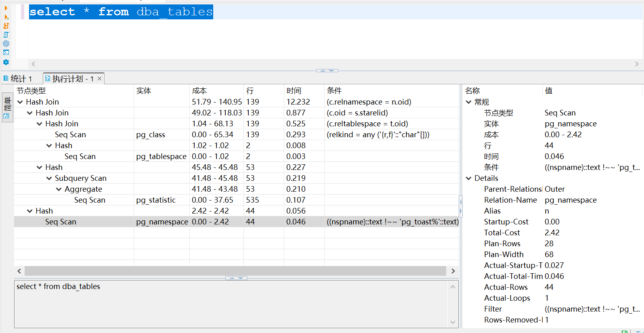Click the plan table's horizontal scrollbar right arrow
This screenshot has height=333, width=644.
point(453,271)
